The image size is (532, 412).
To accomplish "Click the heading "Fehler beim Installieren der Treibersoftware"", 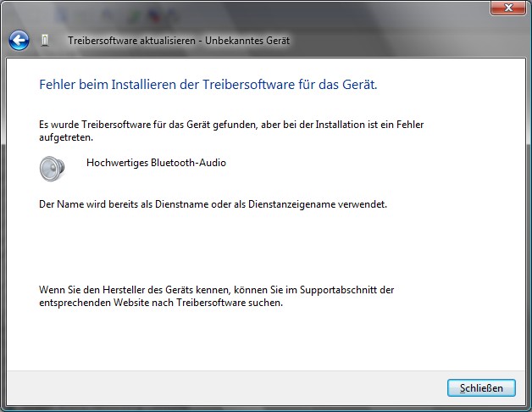I will pyautogui.click(x=169, y=85).
